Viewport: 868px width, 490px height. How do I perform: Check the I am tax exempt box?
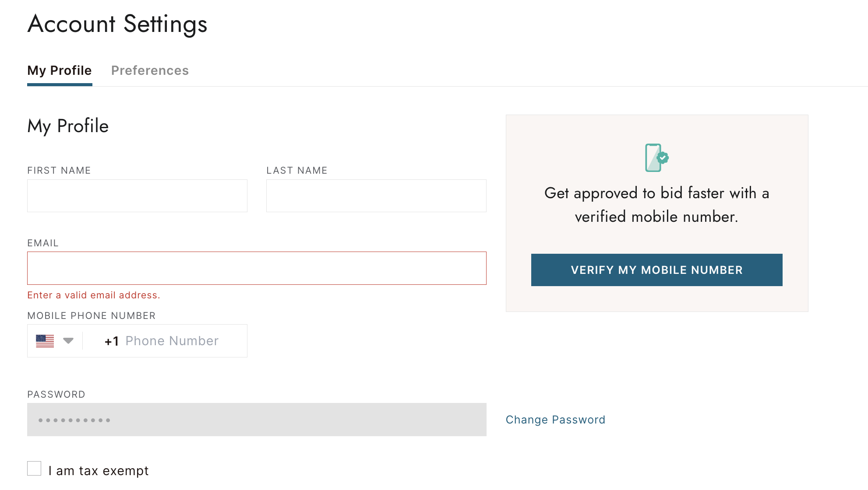pos(34,468)
